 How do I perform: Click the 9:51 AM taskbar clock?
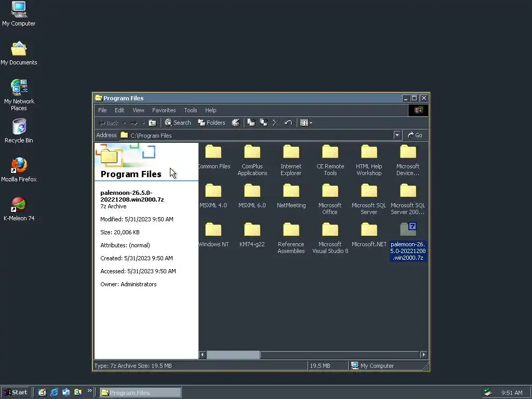512,393
